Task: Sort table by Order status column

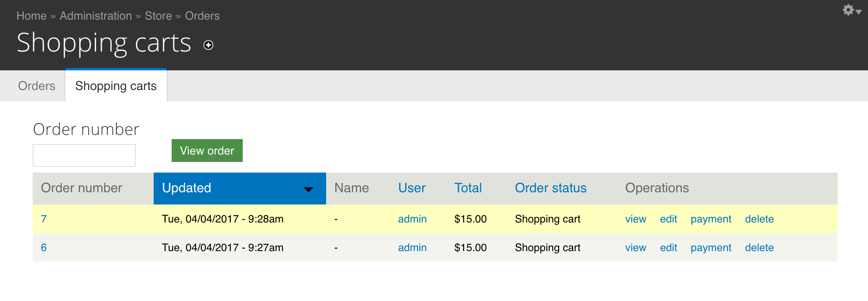Action: pos(550,188)
